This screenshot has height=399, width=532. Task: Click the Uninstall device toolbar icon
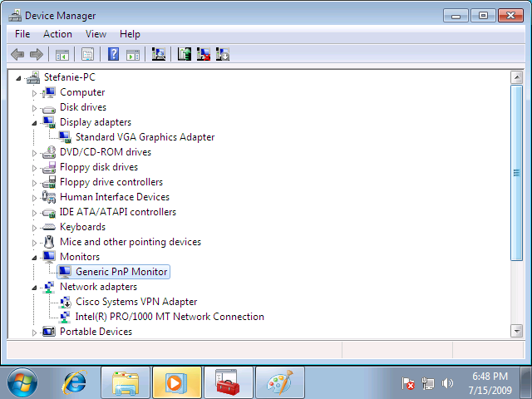[203, 54]
